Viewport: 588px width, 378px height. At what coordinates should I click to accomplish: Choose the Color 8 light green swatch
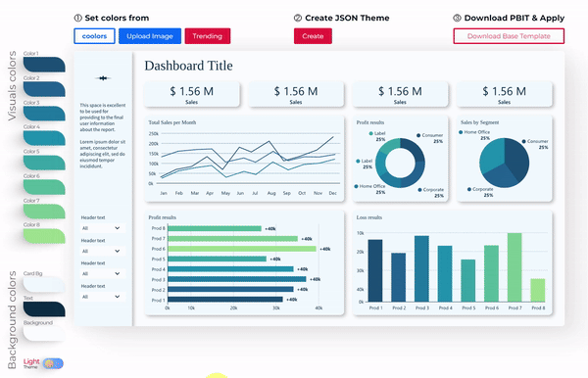click(x=44, y=236)
